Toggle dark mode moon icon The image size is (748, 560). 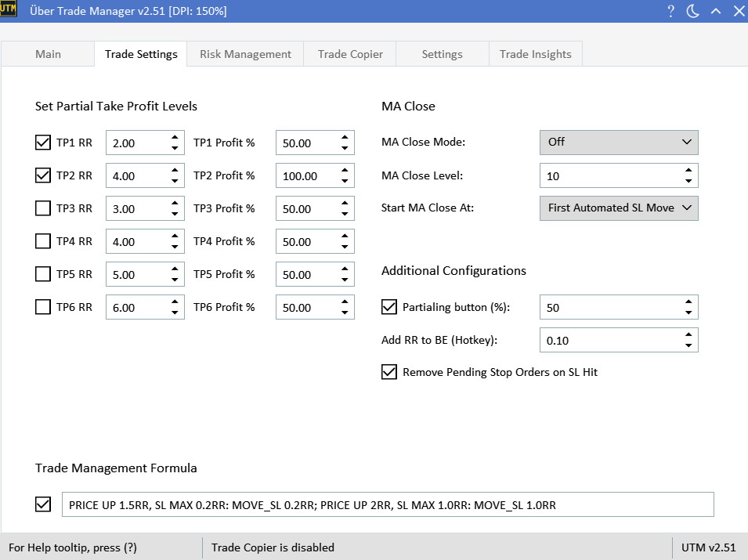tap(692, 11)
